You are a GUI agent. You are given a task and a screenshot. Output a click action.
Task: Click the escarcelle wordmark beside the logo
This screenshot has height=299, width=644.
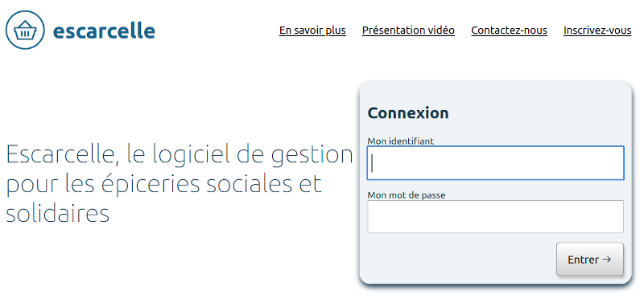pyautogui.click(x=105, y=31)
